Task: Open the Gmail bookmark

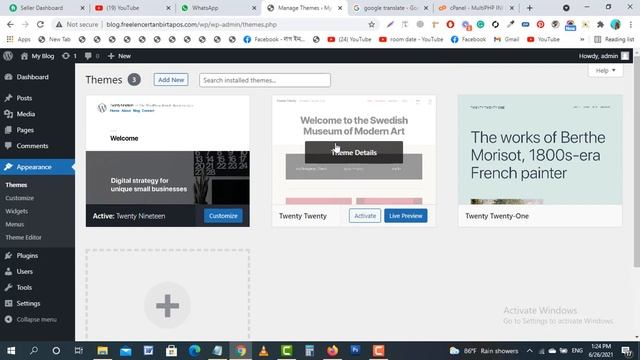Action: 506,40
